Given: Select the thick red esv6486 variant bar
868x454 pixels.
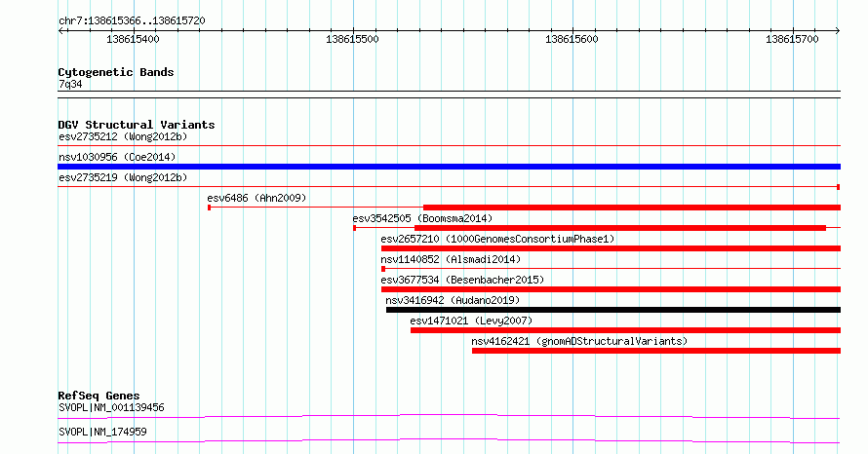Looking at the screenshot, I should (632, 208).
